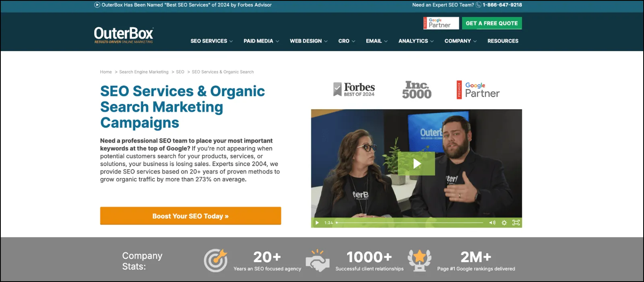The height and width of the screenshot is (282, 644).
Task: Click the Inc. 5000 logo
Action: (417, 90)
